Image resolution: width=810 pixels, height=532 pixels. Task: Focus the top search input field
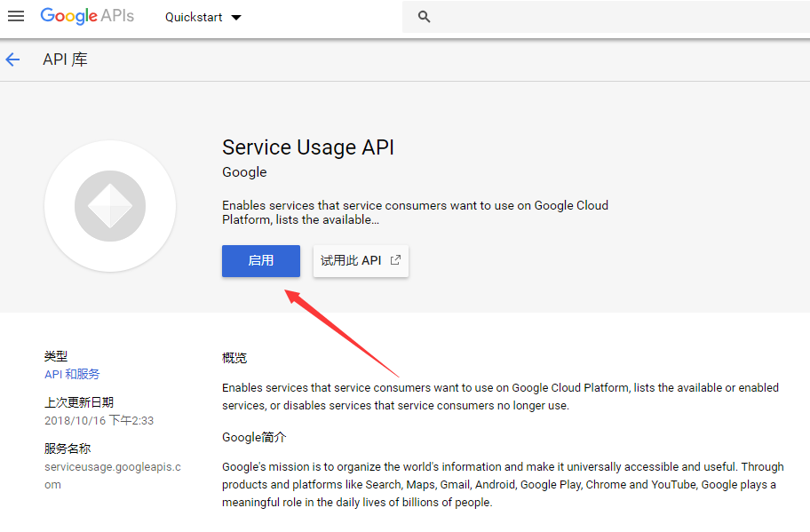tap(613, 17)
